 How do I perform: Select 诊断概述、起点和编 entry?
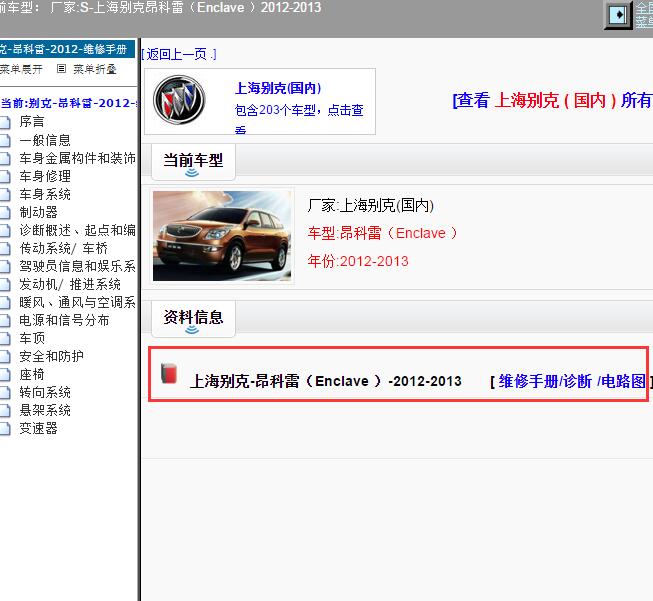pos(77,230)
